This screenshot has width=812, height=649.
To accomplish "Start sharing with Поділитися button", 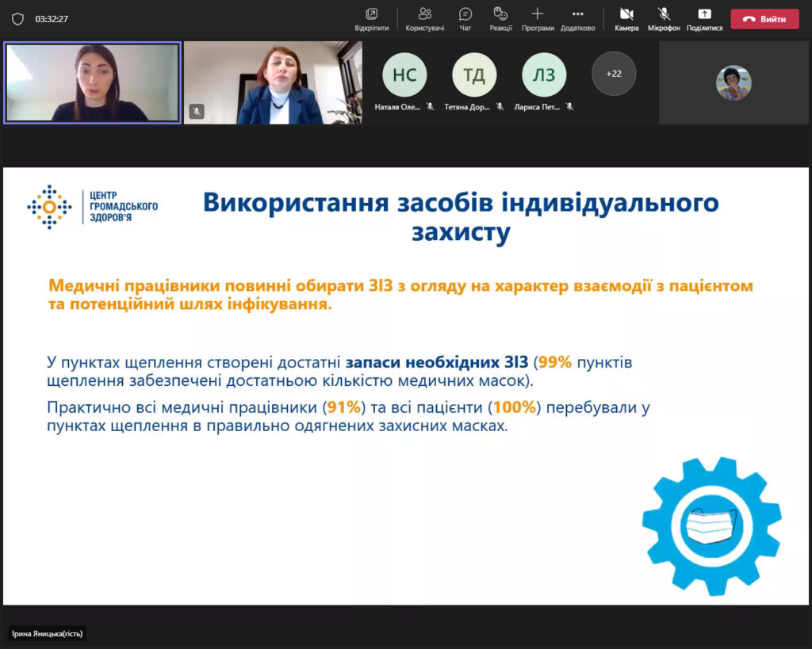I will coord(704,18).
